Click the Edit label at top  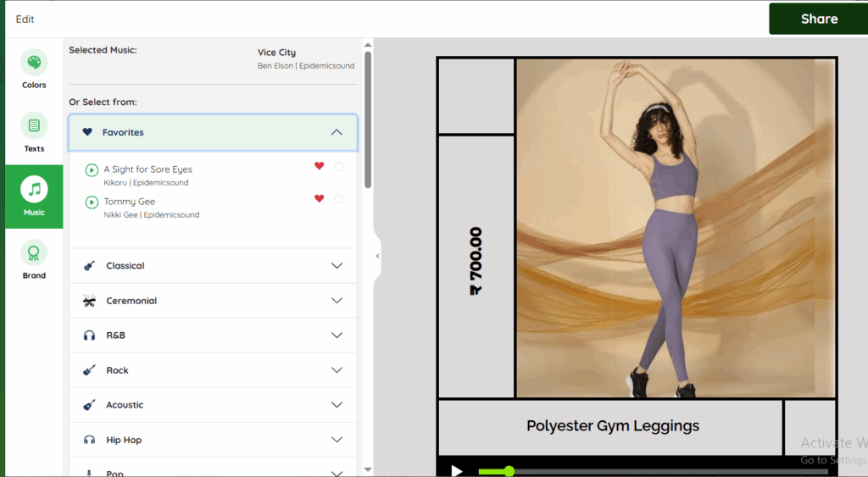pyautogui.click(x=25, y=19)
